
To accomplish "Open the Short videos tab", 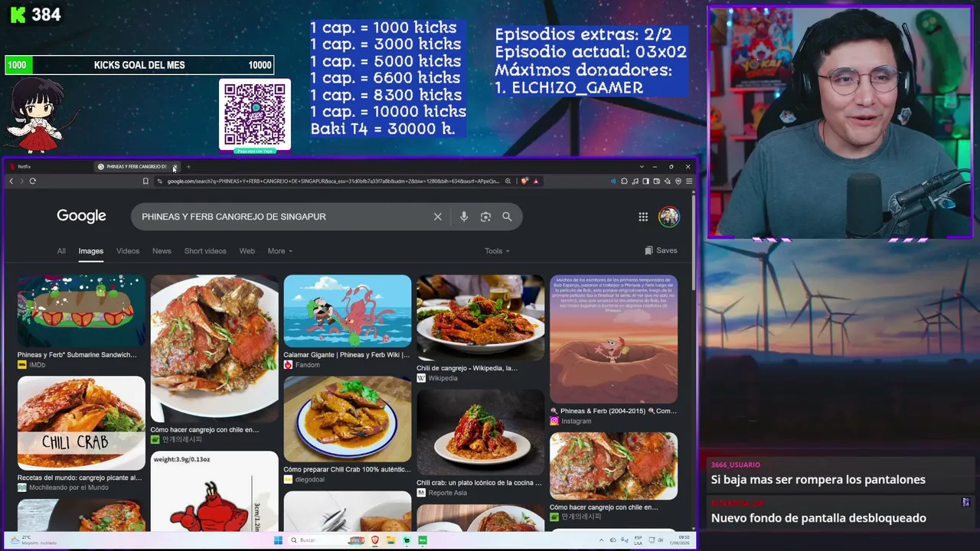I will tap(205, 251).
